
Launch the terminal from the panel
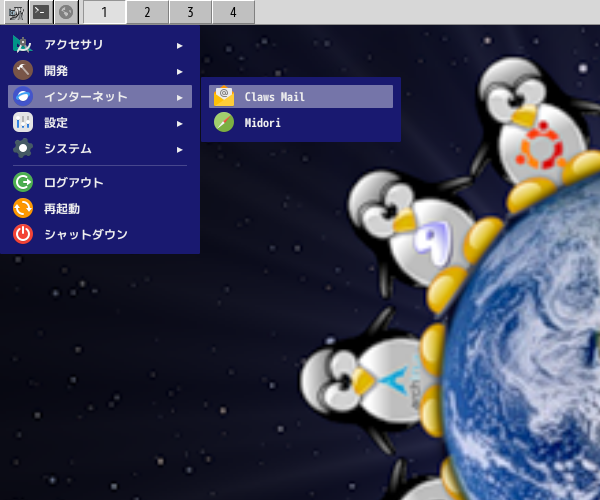[x=41, y=13]
